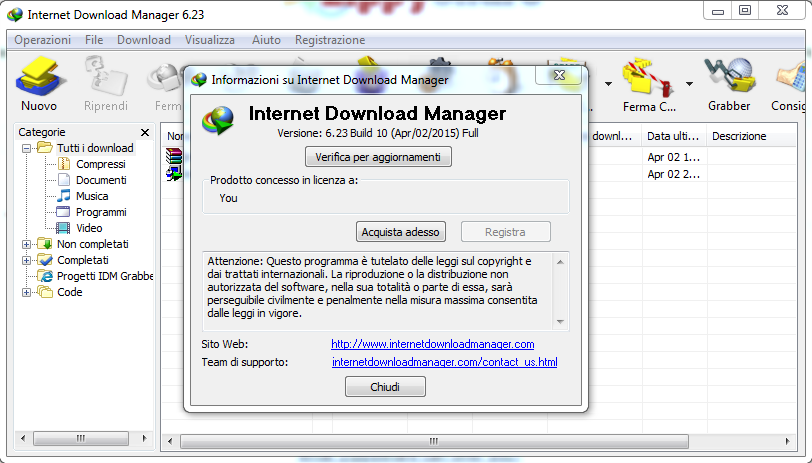Click the download list horizontal scrollbar thumb
Image resolution: width=812 pixels, height=463 pixels.
click(434, 441)
